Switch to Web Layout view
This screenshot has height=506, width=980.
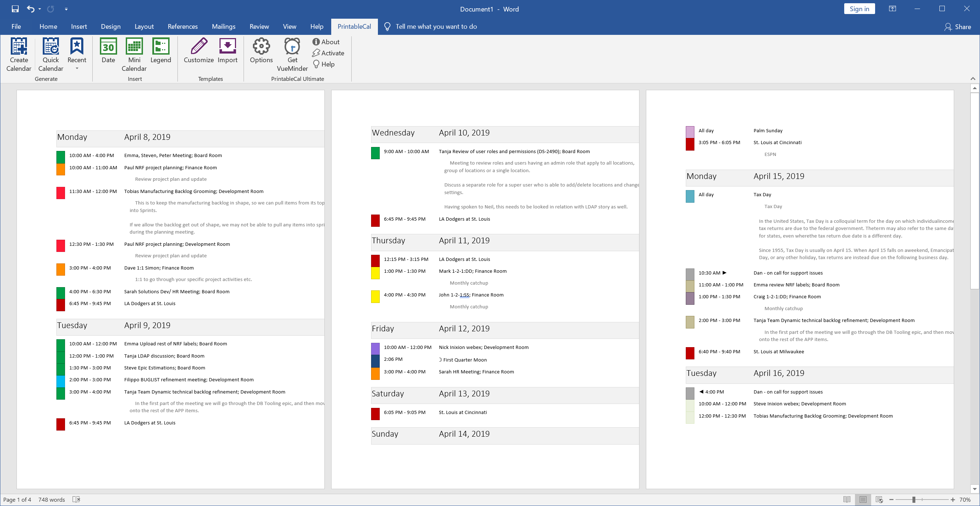879,500
